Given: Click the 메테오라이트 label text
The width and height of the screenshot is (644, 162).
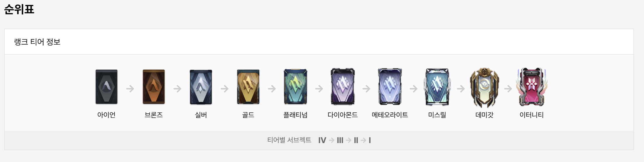Looking at the screenshot, I should coord(390,115).
